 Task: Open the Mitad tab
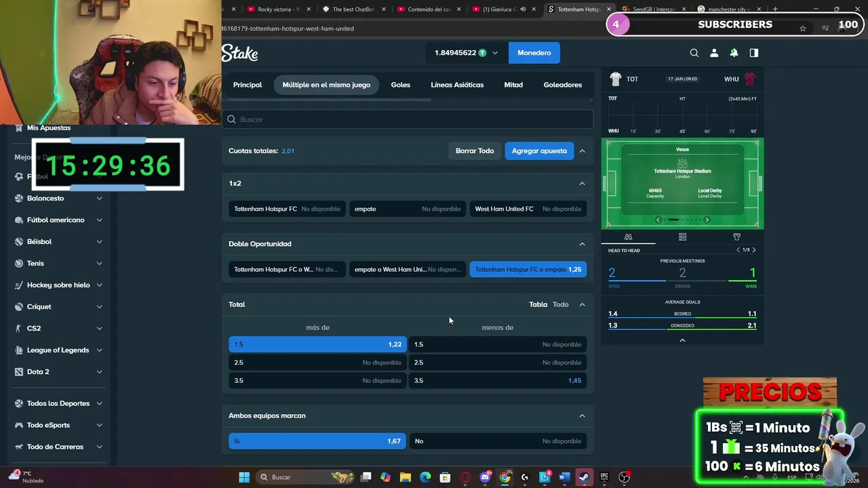(x=513, y=85)
